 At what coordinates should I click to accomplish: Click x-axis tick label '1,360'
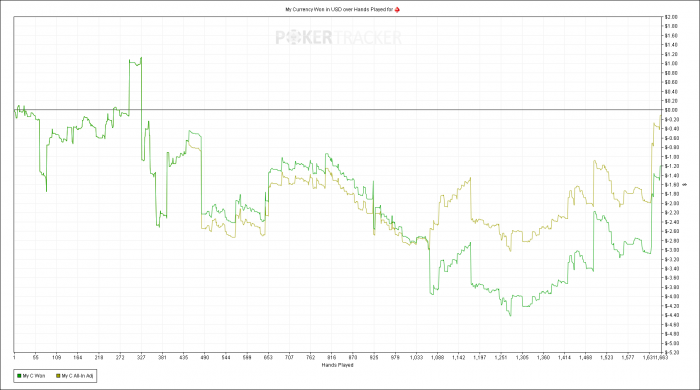(543, 357)
